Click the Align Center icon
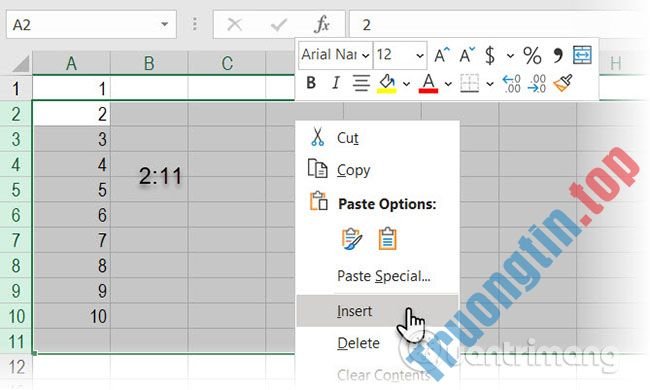This screenshot has width=650, height=390. (x=361, y=83)
